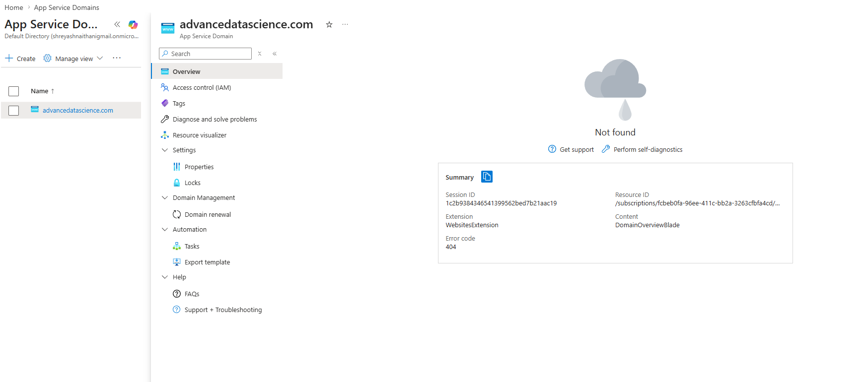Click the Diagnose and solve problems wrench icon
This screenshot has height=382, width=868.
tap(165, 119)
